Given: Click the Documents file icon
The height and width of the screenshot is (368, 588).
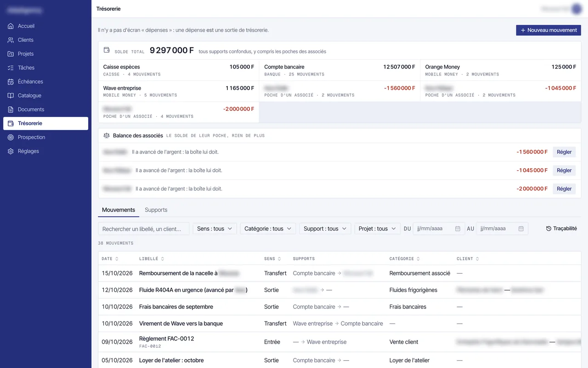Looking at the screenshot, I should 11,109.
